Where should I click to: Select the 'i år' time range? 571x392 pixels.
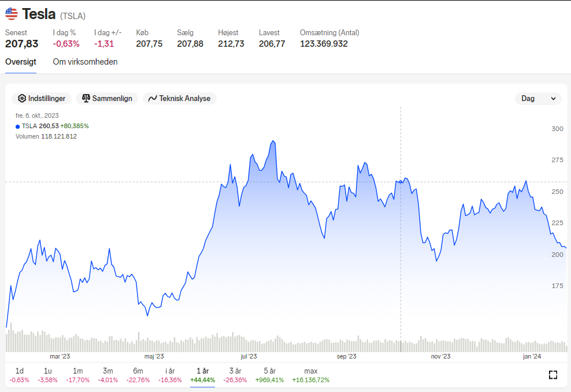[170, 375]
